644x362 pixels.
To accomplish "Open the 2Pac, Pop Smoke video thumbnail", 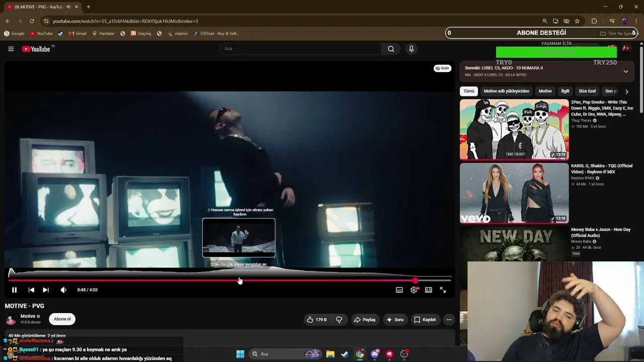I will coord(514,130).
